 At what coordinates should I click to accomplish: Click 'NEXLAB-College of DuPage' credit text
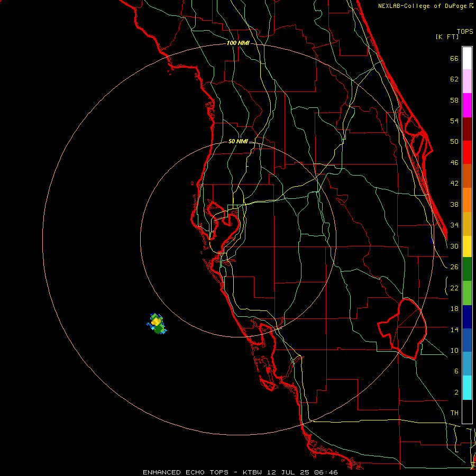coord(422,6)
